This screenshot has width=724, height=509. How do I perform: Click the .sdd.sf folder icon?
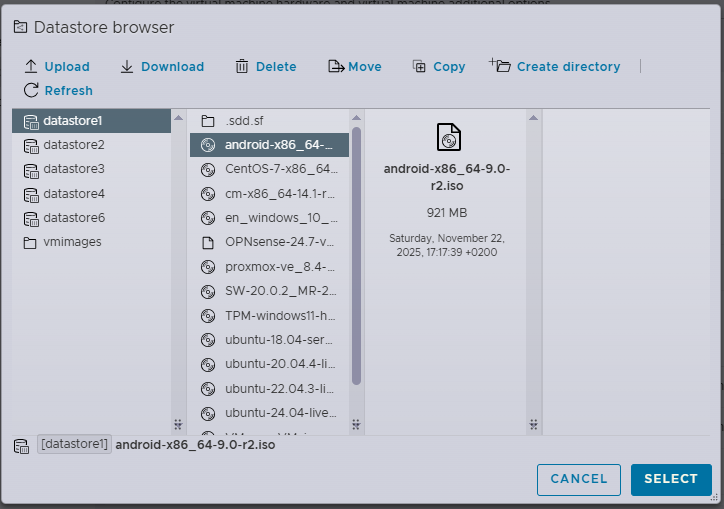(x=208, y=121)
